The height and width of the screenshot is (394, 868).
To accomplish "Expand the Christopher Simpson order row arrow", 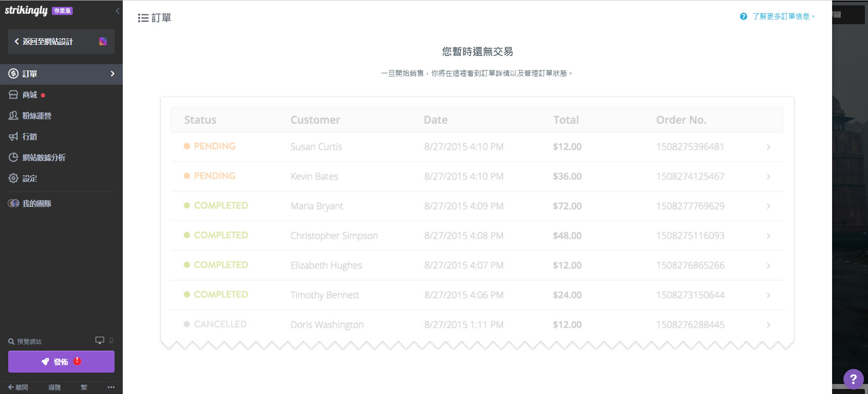I will click(x=768, y=236).
